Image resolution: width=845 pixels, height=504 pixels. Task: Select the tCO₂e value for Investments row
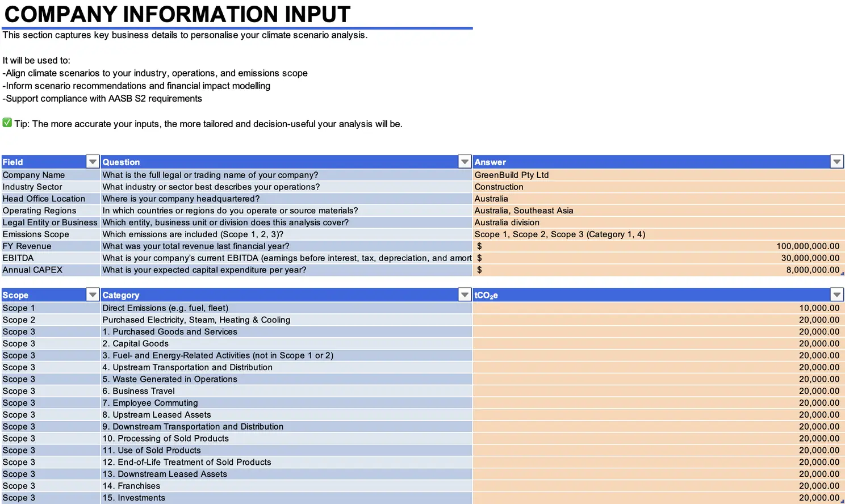tap(659, 498)
